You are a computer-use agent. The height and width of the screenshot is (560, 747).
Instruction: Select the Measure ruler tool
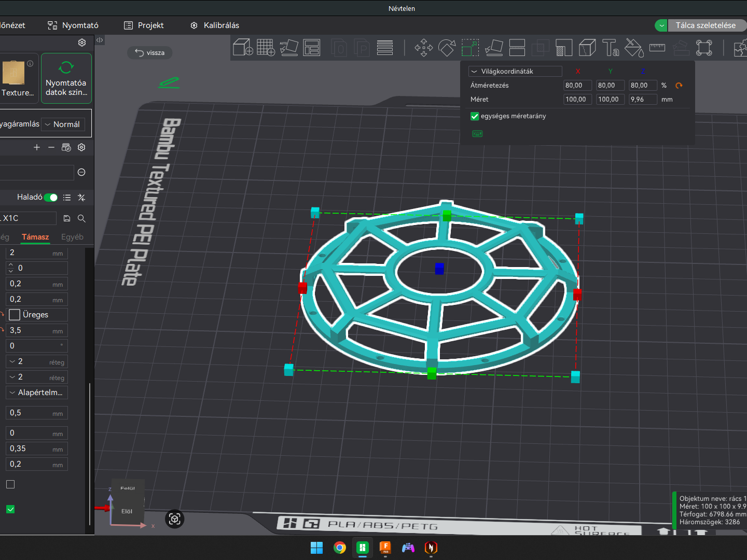click(657, 48)
